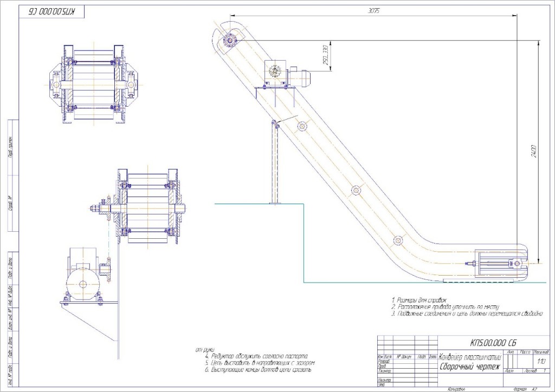Click the lowest roller near the conveyor bend

(398, 240)
